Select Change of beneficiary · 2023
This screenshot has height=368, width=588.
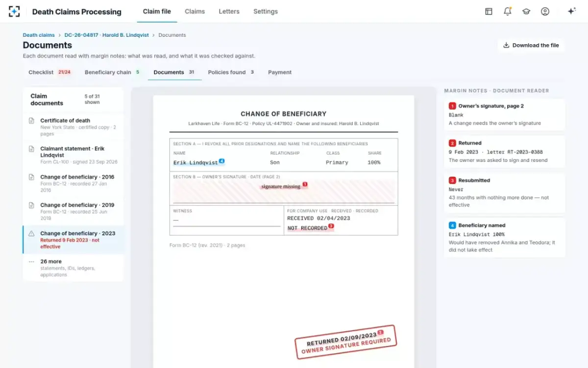(x=73, y=240)
